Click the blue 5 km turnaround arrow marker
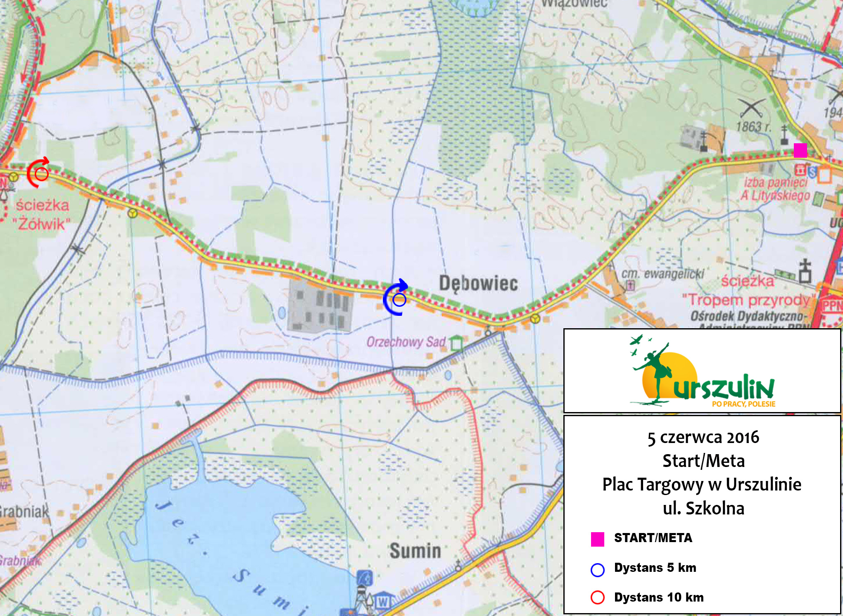843x616 pixels. pos(397,298)
